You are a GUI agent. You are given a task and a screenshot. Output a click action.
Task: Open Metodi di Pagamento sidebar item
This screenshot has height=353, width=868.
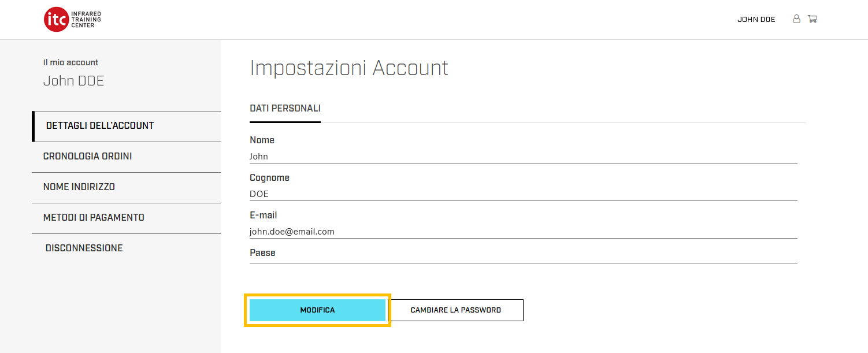click(x=94, y=218)
